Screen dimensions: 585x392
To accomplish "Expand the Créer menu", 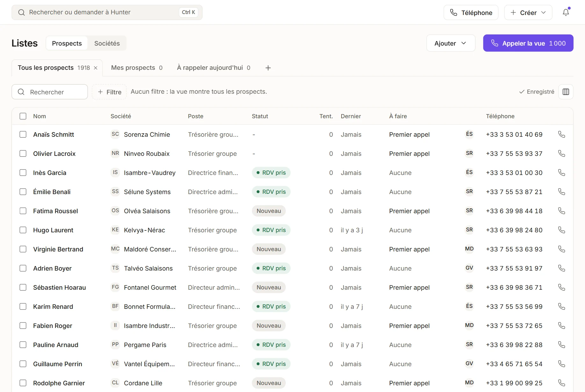I will coord(528,12).
